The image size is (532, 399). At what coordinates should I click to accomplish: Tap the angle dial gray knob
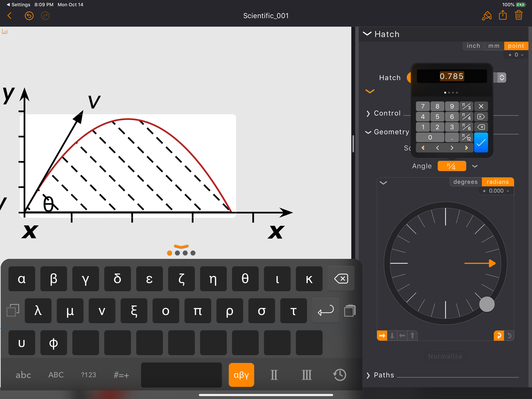pos(487,304)
